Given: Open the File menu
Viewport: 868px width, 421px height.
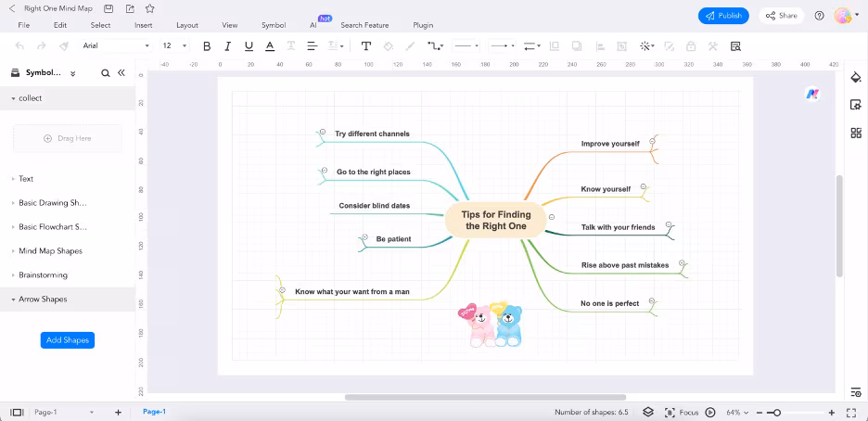Looking at the screenshot, I should point(24,25).
